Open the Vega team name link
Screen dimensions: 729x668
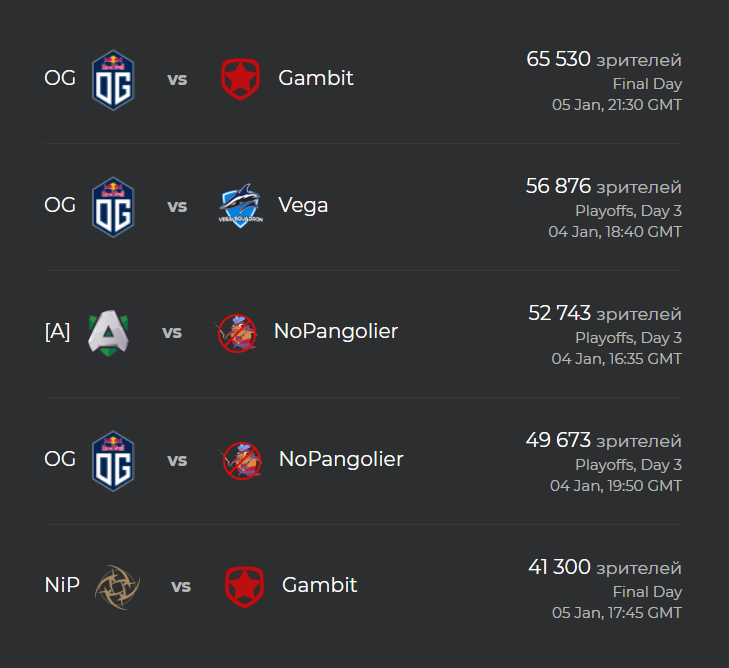pos(303,205)
